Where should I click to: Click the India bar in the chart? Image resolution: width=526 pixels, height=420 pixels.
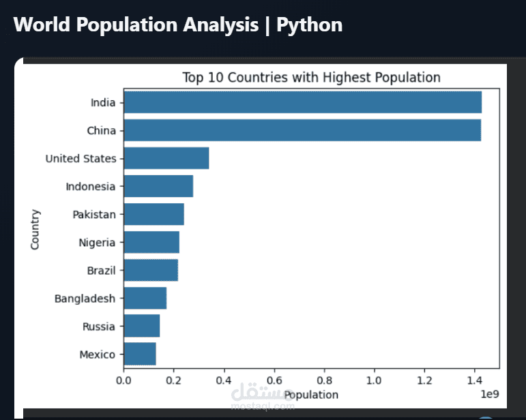pos(303,102)
